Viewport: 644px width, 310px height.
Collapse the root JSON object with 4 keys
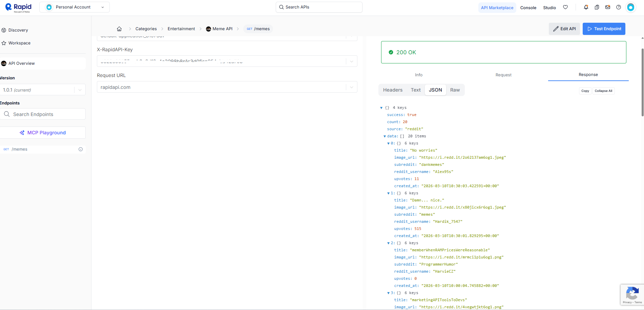[381, 108]
